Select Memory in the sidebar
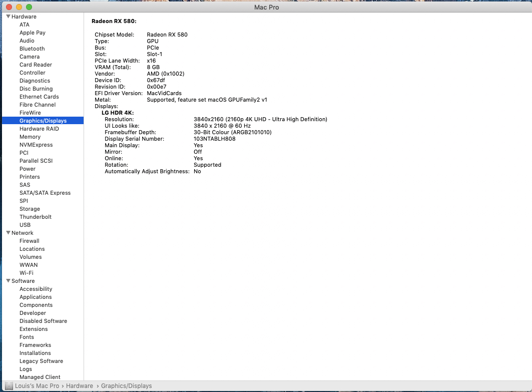This screenshot has width=532, height=392. (x=30, y=137)
